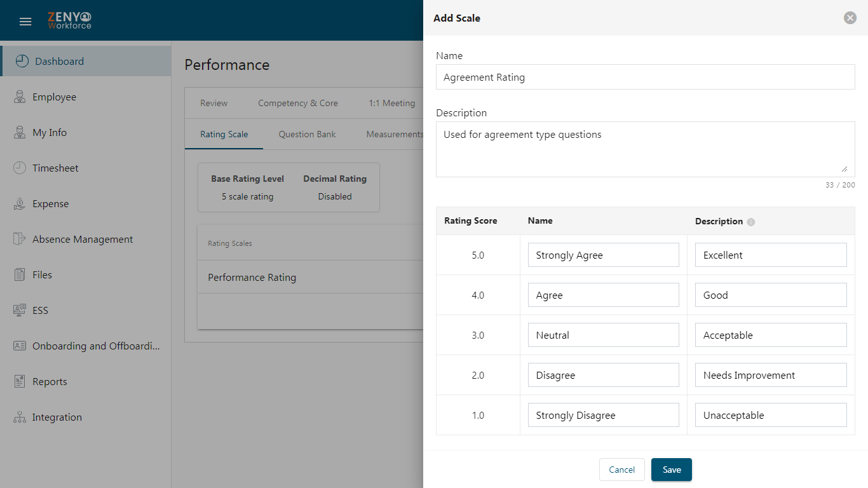This screenshot has height=488, width=868.
Task: Click the 4.0 rating score cell
Action: coord(478,295)
